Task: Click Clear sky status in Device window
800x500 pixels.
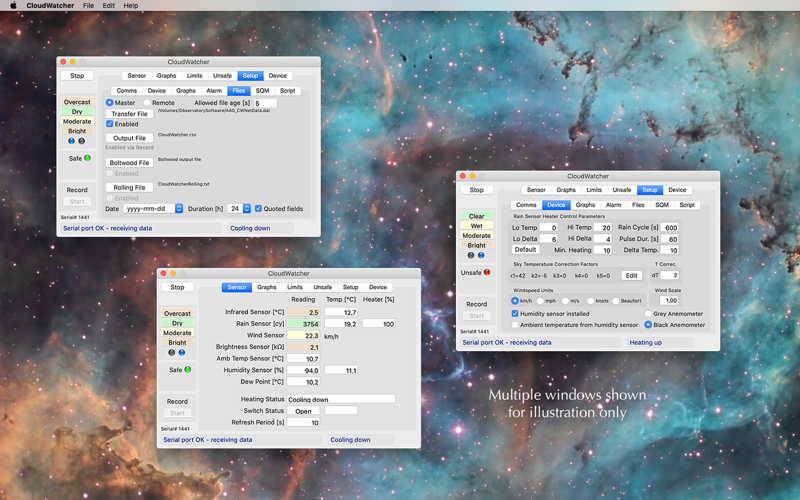Action: pos(477,216)
